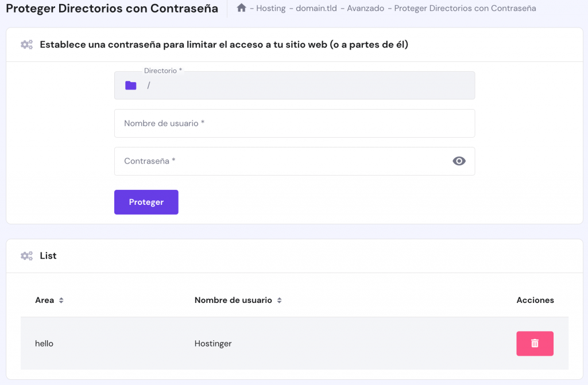
Task: Click inside the Nombre de usuario field
Action: (x=295, y=123)
